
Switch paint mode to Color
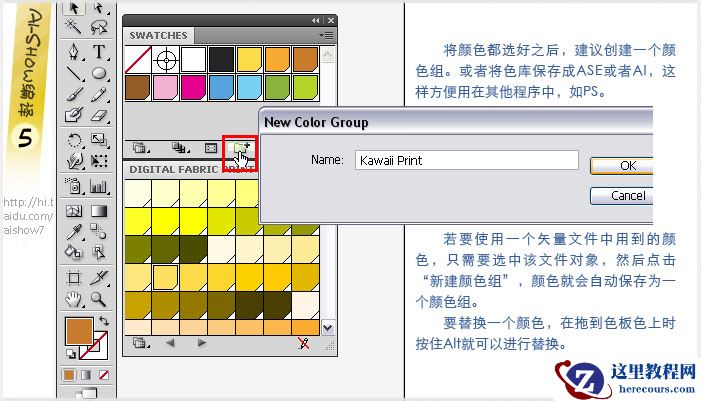click(69, 375)
